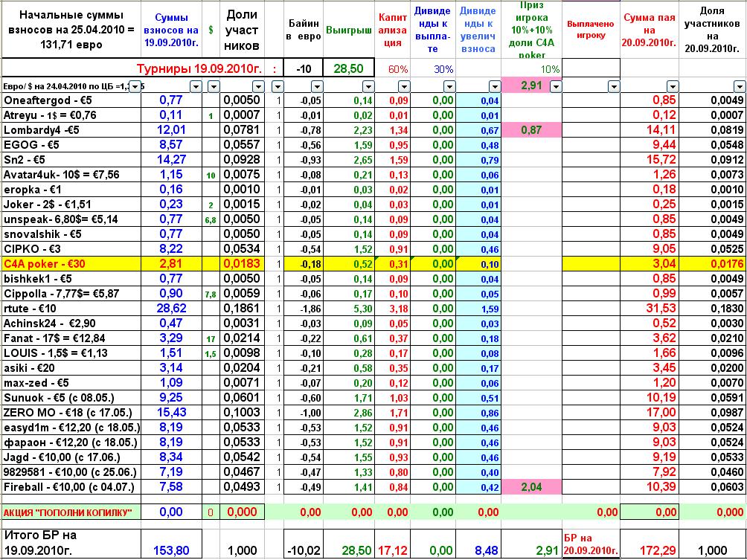The image size is (747, 560).
Task: Select rtute winnings cell 5,30
Action: 349,309
